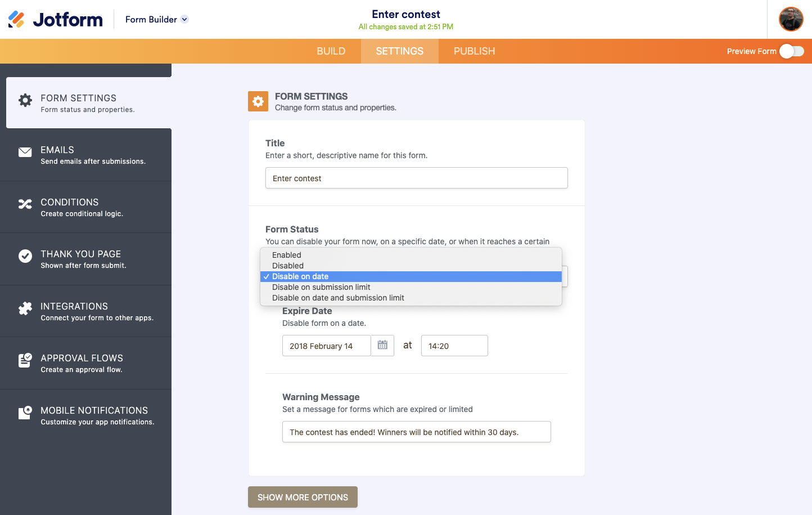Image resolution: width=812 pixels, height=515 pixels.
Task: Click the Approval Flows icon
Action: pos(25,361)
